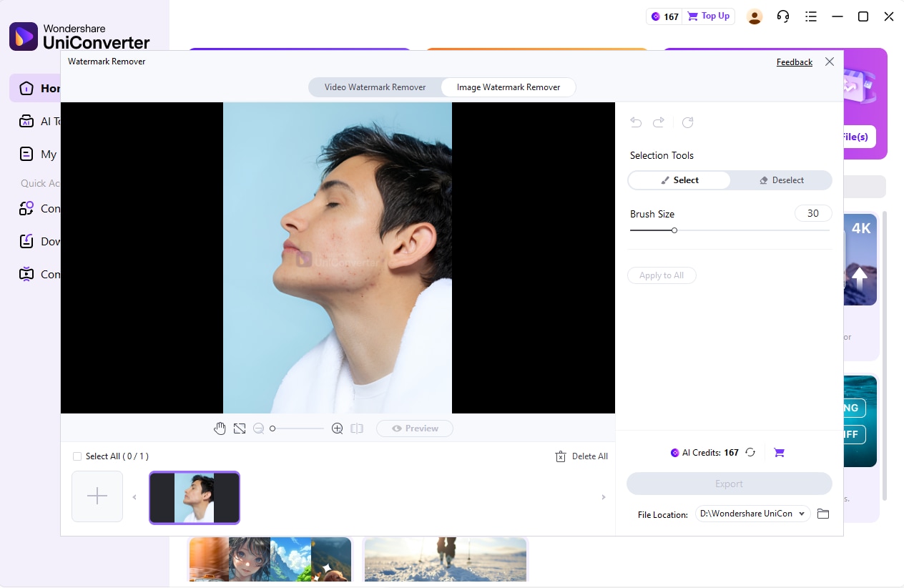Select the hand pan tool
Image resolution: width=904 pixels, height=588 pixels.
220,428
